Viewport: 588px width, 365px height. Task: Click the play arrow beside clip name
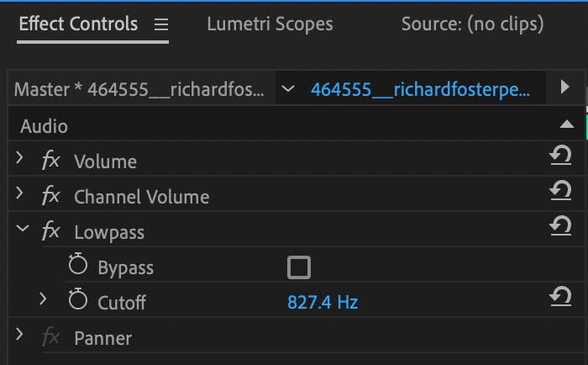565,87
